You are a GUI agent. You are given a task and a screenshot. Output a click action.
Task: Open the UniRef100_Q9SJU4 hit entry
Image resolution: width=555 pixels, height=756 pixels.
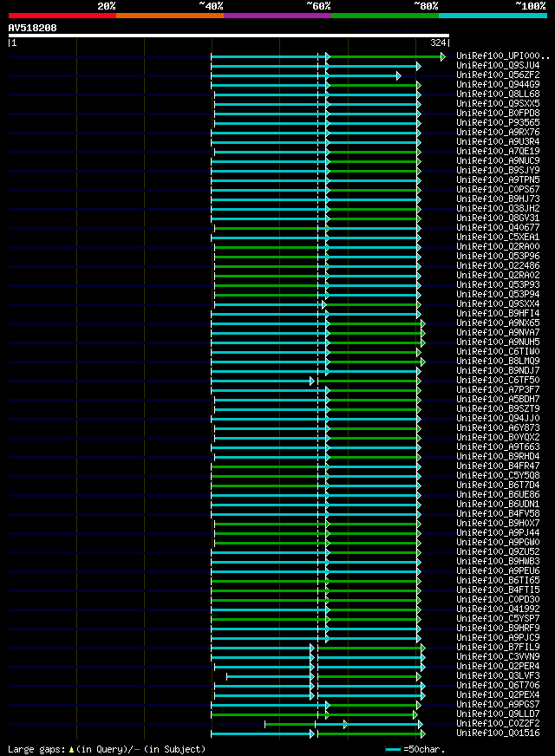click(498, 66)
